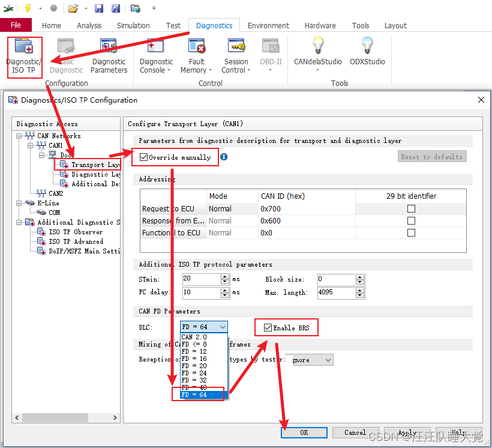Select ISO TP Observer in the tree
Screen dimensions: 492x448
(70, 232)
